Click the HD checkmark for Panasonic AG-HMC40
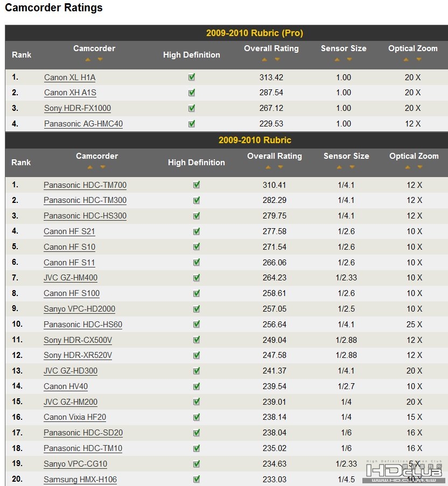Image resolution: width=448 pixels, height=486 pixels. (x=192, y=124)
